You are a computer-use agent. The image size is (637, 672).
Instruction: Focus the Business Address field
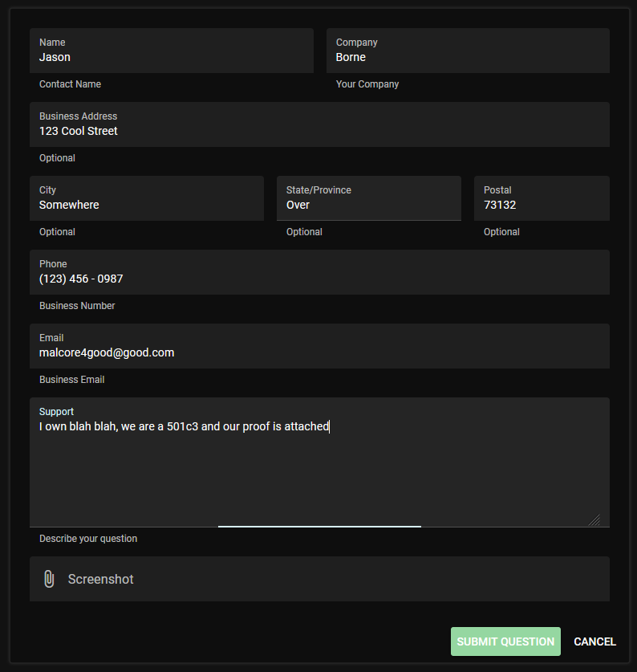pyautogui.click(x=319, y=124)
